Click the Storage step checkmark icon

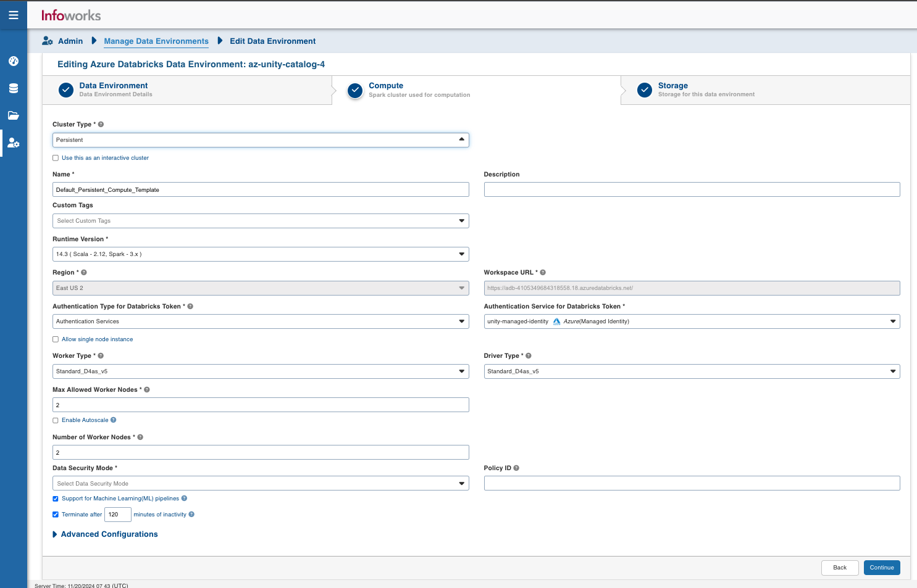(x=645, y=90)
